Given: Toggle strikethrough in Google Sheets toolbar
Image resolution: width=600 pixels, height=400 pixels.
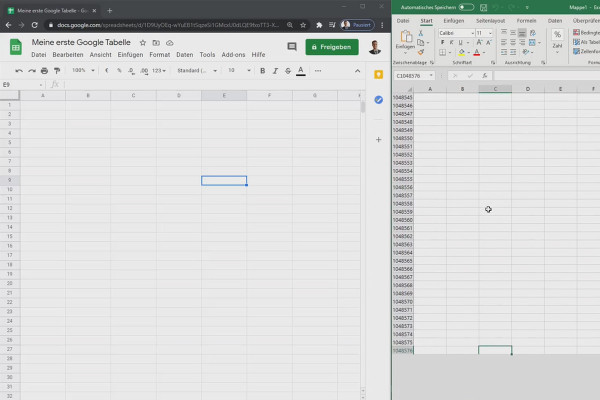Looking at the screenshot, I should tap(288, 71).
